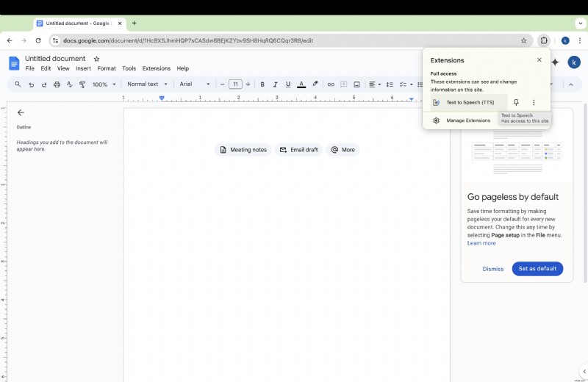Screen dimensions: 588x382
Task: Undo the last action
Action: tap(31, 84)
